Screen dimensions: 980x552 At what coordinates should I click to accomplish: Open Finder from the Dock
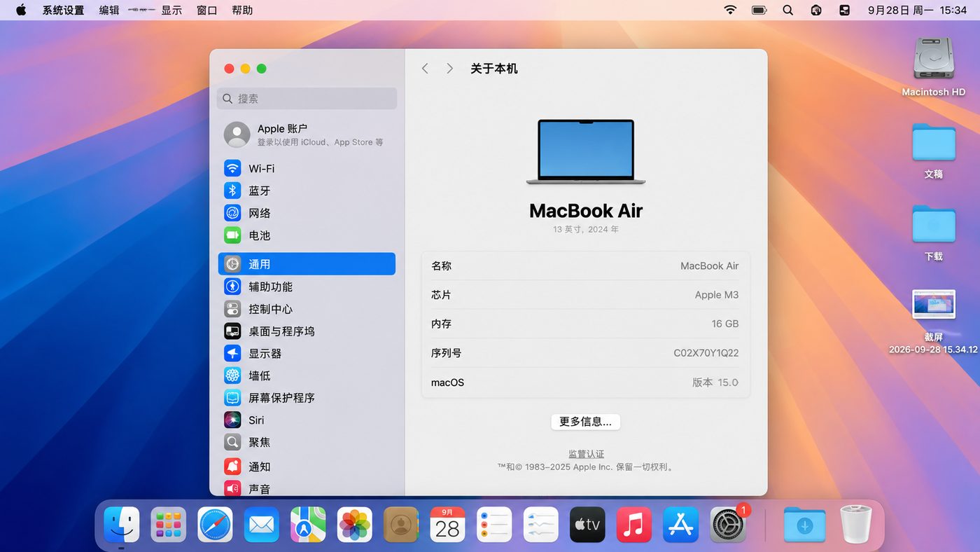122,525
